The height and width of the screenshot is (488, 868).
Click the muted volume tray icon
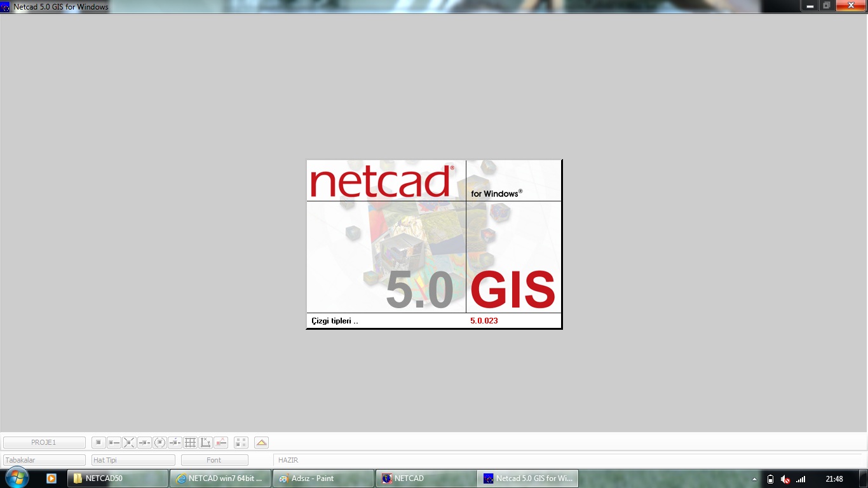point(785,479)
